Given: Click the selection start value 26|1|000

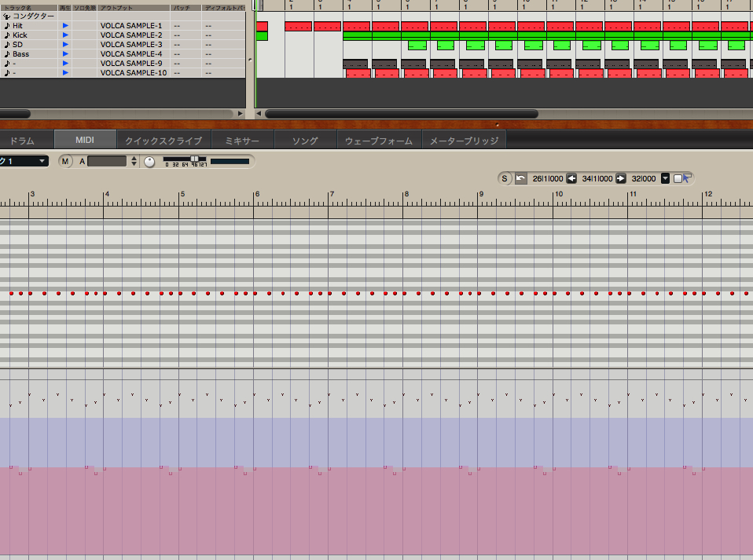Looking at the screenshot, I should 548,178.
